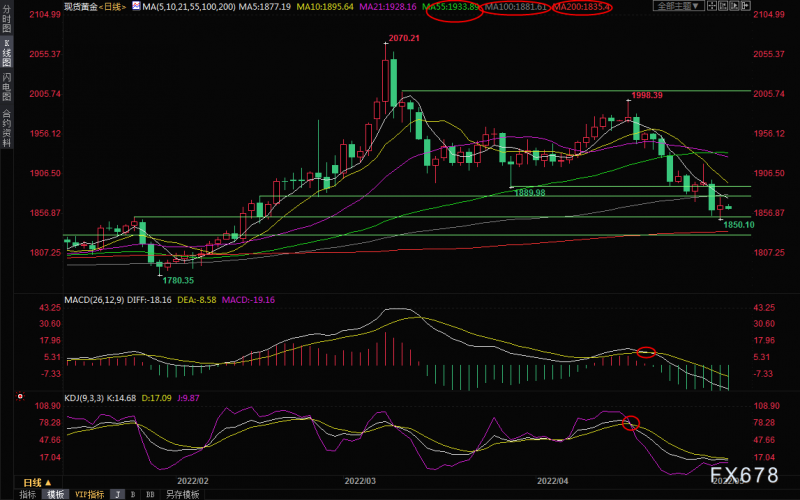Expand the 日线 period selector
The height and width of the screenshot is (500, 800).
tap(37, 482)
